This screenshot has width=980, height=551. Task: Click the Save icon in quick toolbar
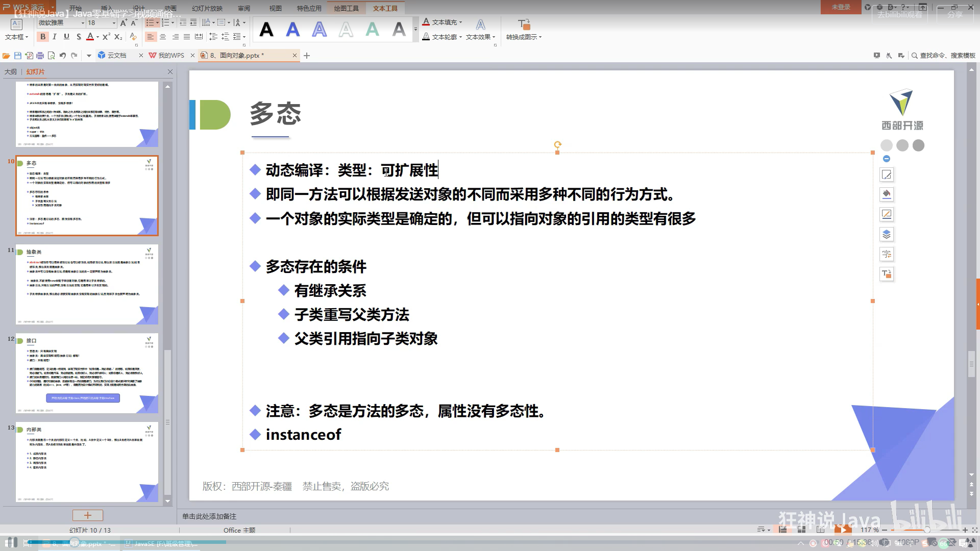tap(18, 56)
